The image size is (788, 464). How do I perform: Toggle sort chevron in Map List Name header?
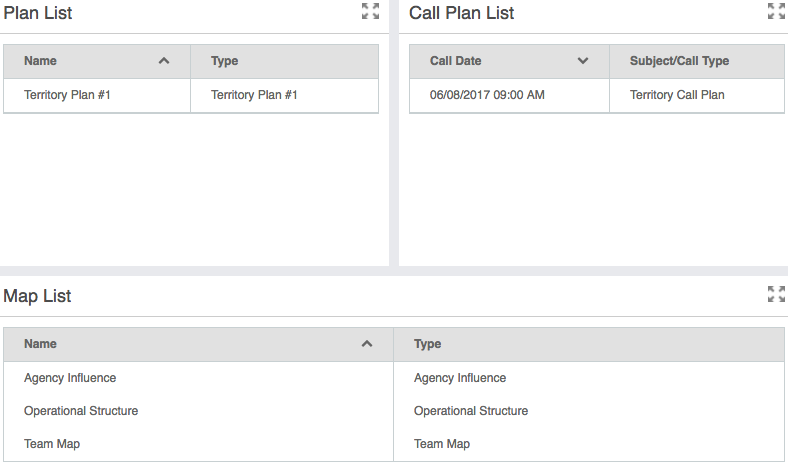point(367,344)
